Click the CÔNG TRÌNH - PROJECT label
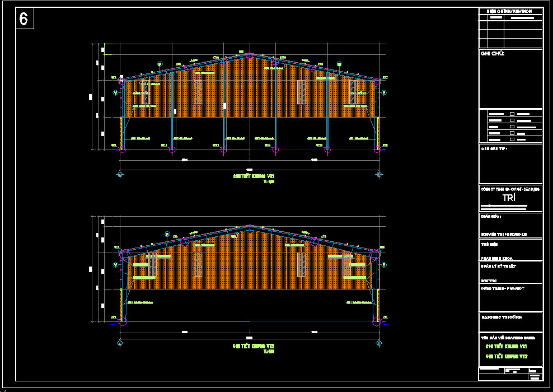553x392 pixels. click(x=502, y=288)
